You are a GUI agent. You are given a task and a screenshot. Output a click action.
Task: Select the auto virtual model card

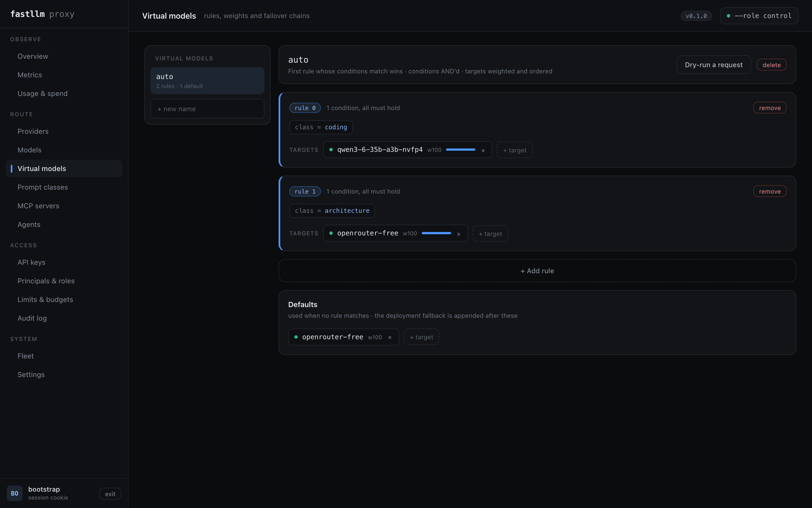(x=207, y=81)
